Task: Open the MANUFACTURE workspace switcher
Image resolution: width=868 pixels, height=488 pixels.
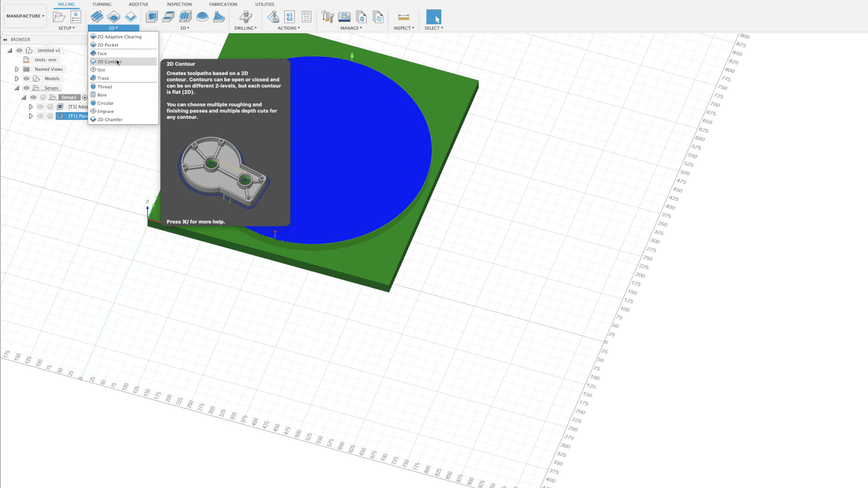Action: 25,16
